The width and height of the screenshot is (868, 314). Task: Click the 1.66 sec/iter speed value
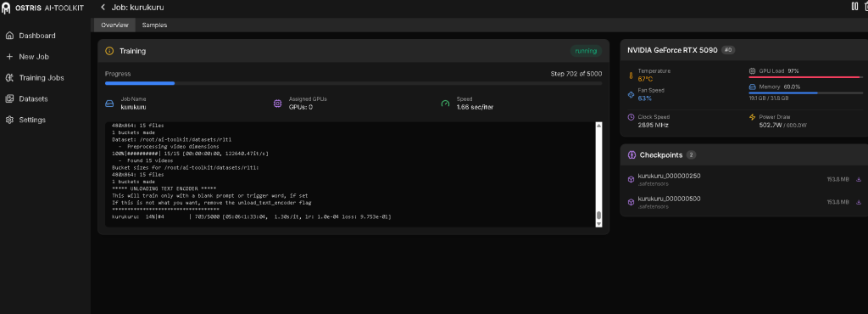click(475, 107)
